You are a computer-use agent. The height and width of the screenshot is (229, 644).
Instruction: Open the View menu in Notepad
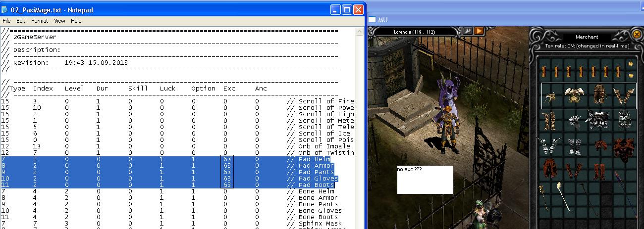coord(59,21)
